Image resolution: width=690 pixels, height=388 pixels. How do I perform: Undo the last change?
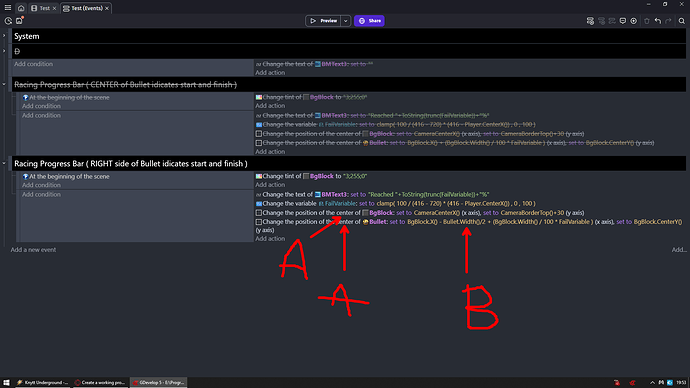point(658,21)
